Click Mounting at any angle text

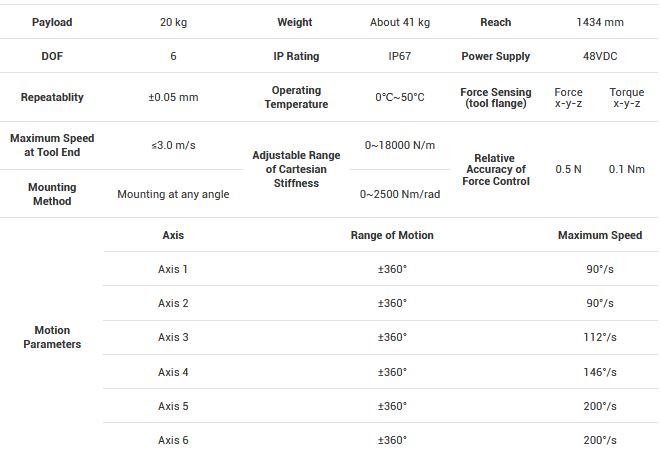tap(173, 195)
